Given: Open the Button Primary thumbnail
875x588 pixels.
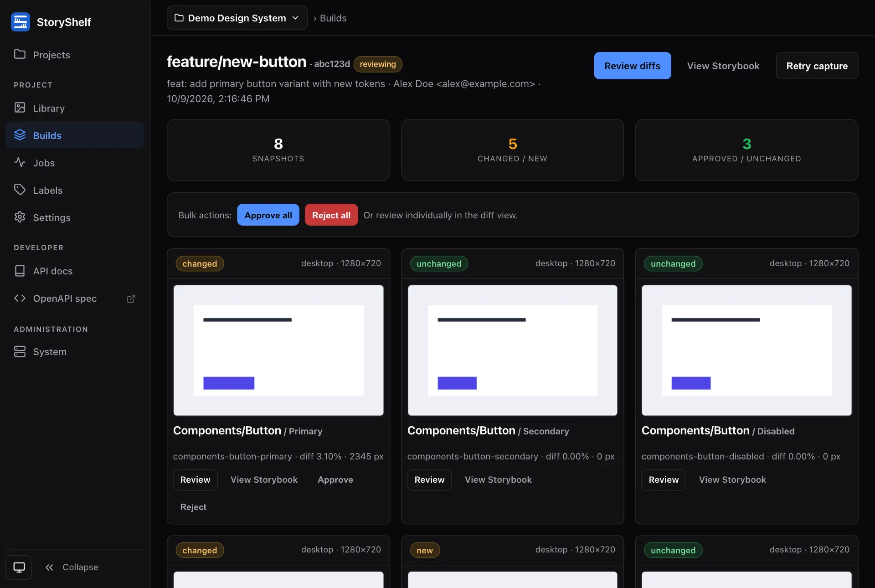Looking at the screenshot, I should pyautogui.click(x=278, y=350).
